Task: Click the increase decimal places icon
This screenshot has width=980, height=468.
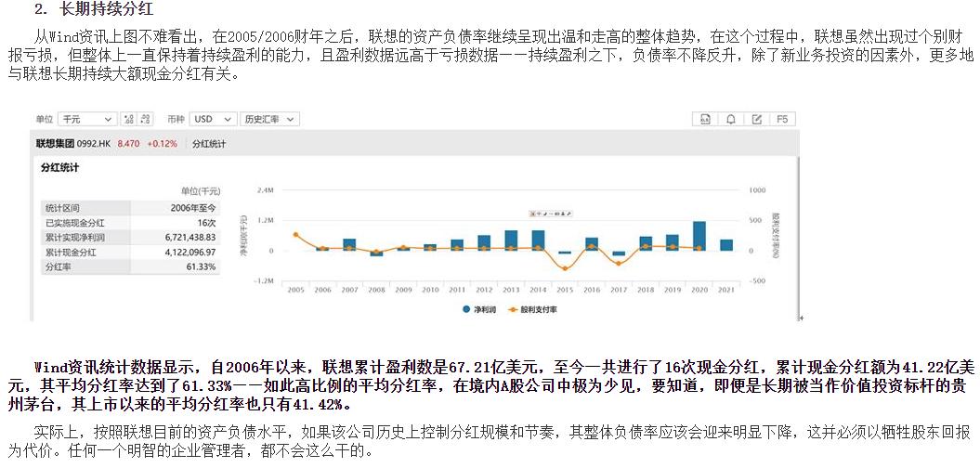Action: pos(128,119)
